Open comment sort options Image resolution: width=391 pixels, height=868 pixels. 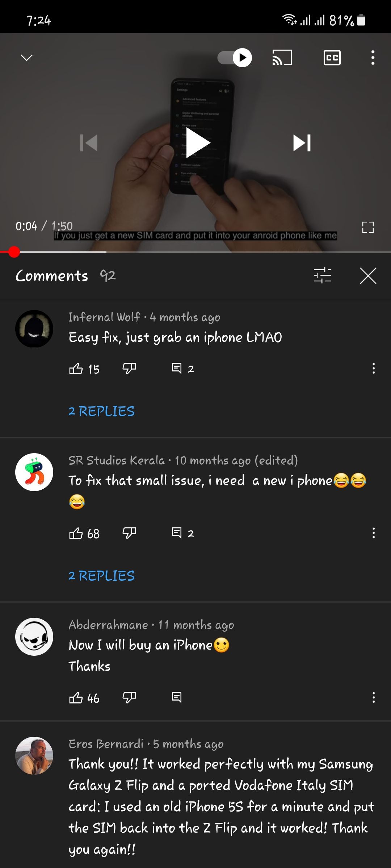[322, 276]
